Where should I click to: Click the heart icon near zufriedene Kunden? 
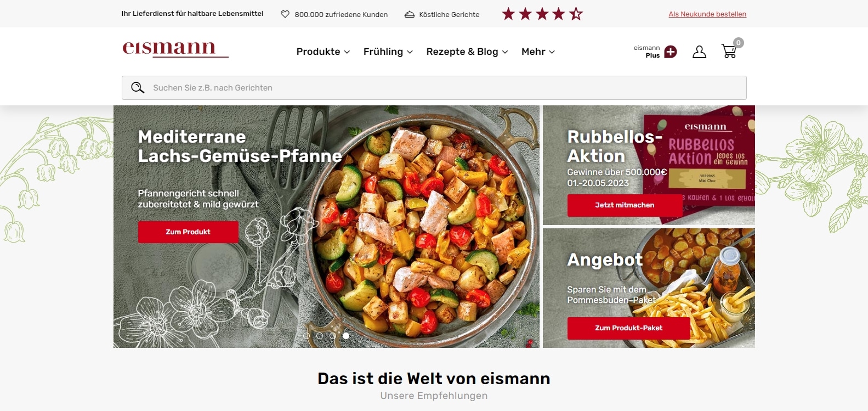(x=285, y=14)
